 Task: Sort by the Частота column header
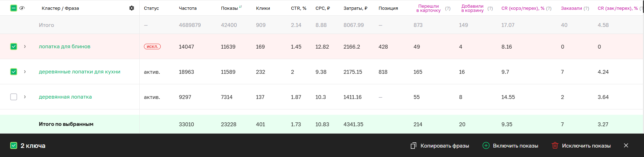click(x=188, y=8)
